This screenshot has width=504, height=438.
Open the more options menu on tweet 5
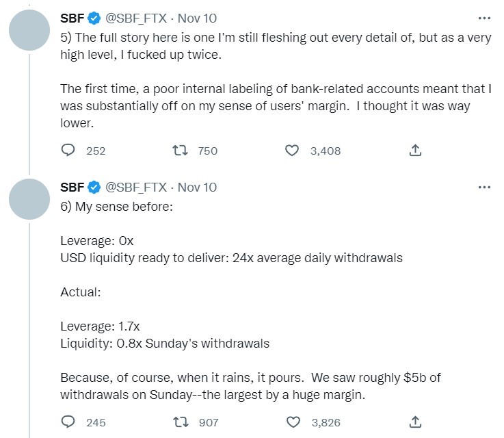(484, 18)
